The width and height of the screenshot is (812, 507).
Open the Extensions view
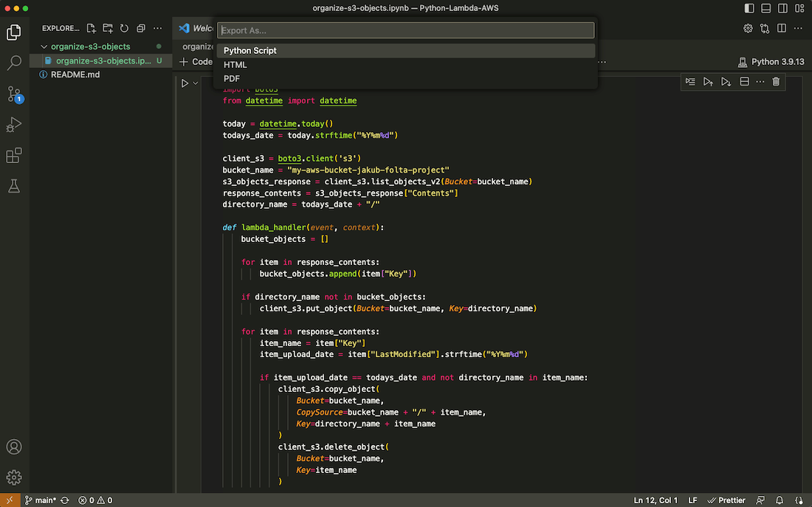pos(14,156)
